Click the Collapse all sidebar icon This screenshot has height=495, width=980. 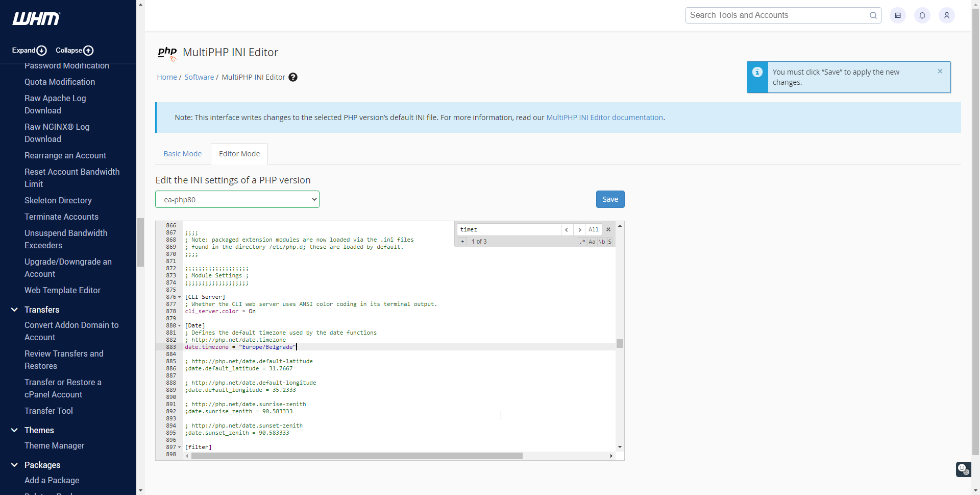click(88, 51)
